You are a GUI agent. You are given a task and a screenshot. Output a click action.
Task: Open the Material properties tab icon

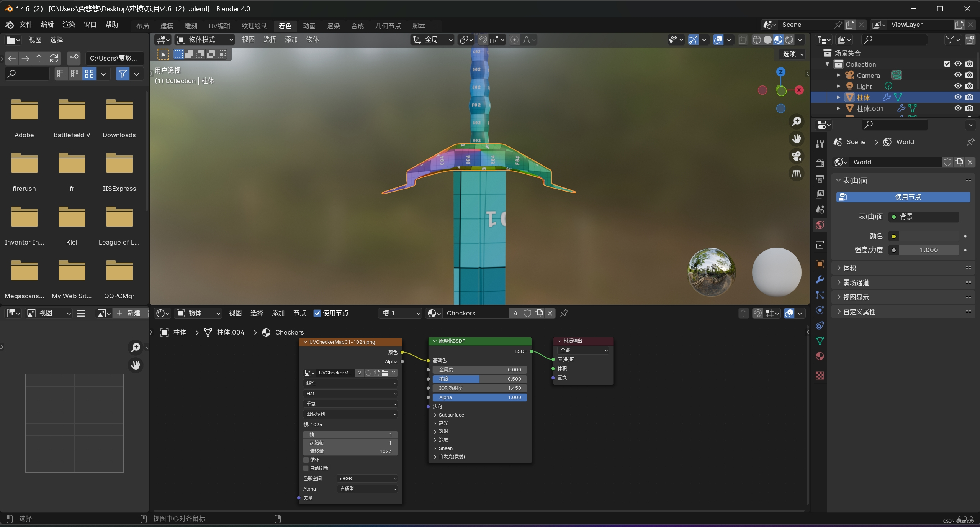[x=820, y=356]
